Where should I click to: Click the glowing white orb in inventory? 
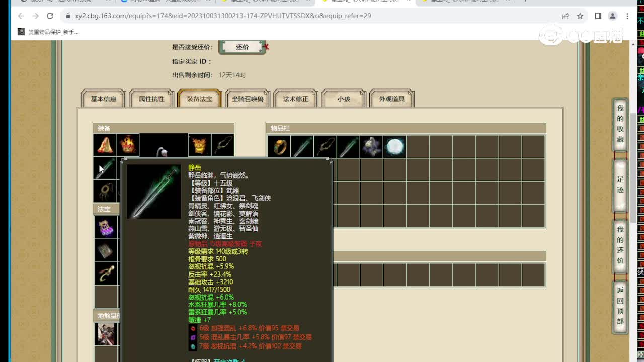394,147
